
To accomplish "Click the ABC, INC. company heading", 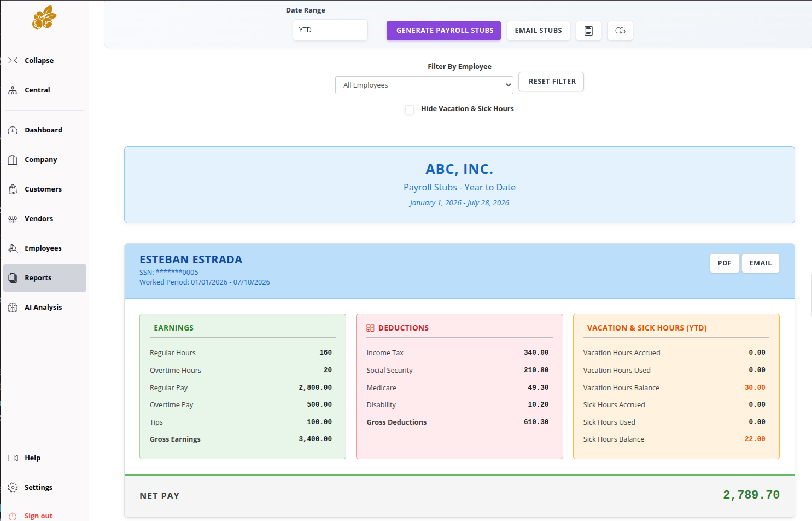I will coord(459,169).
